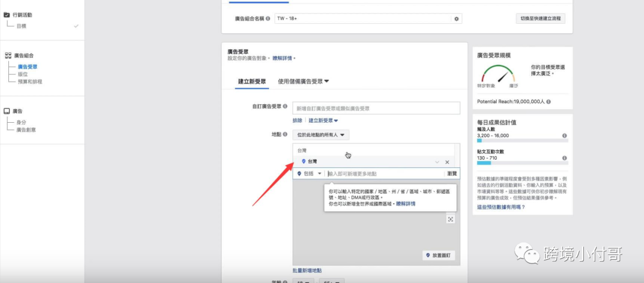The width and height of the screenshot is (644, 283).
Task: Click the audience size gauge meter
Action: pyautogui.click(x=498, y=74)
